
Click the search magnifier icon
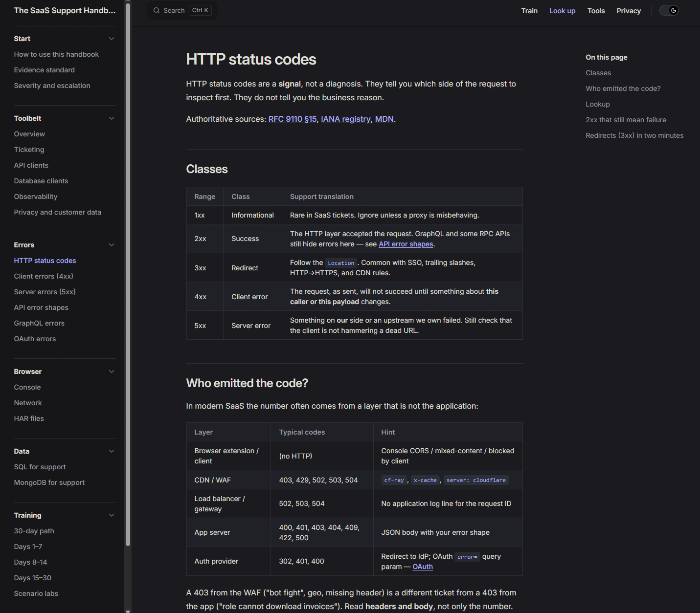coord(157,10)
